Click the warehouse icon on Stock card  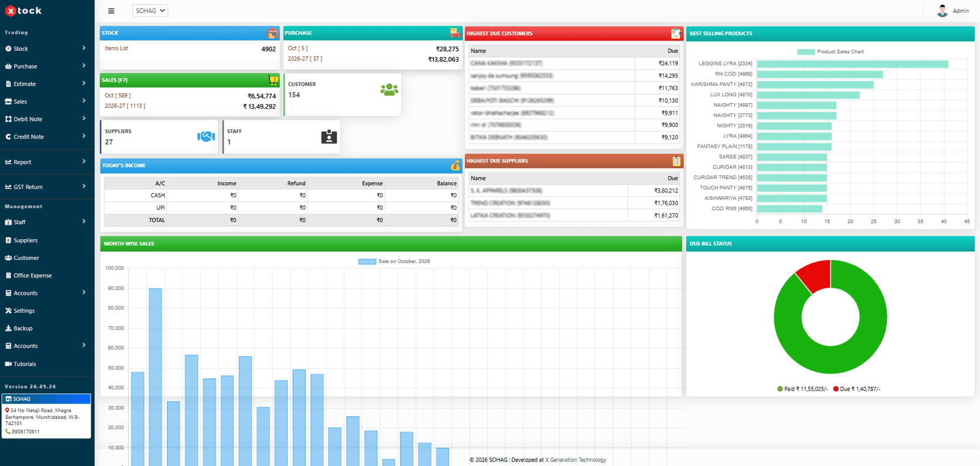pyautogui.click(x=273, y=33)
